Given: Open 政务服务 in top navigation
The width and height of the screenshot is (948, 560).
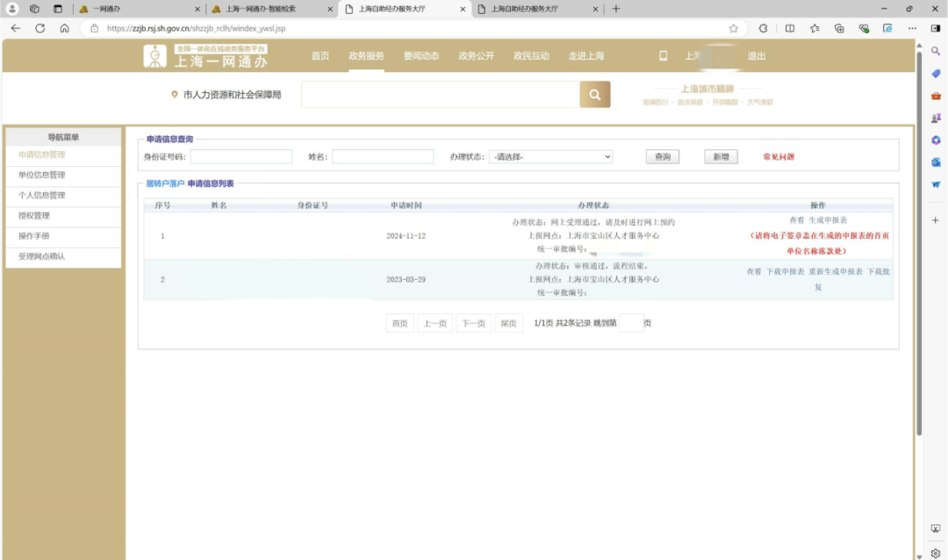Looking at the screenshot, I should (366, 56).
